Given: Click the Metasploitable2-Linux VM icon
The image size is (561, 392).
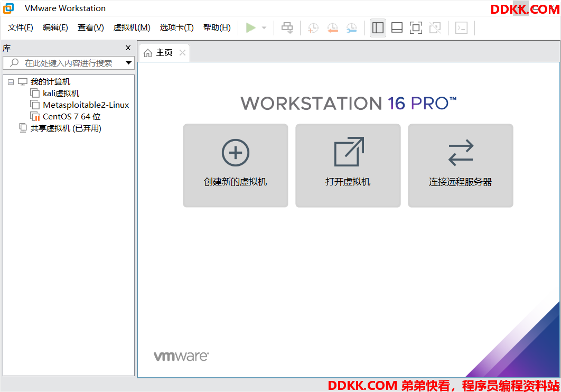Looking at the screenshot, I should coord(35,105).
